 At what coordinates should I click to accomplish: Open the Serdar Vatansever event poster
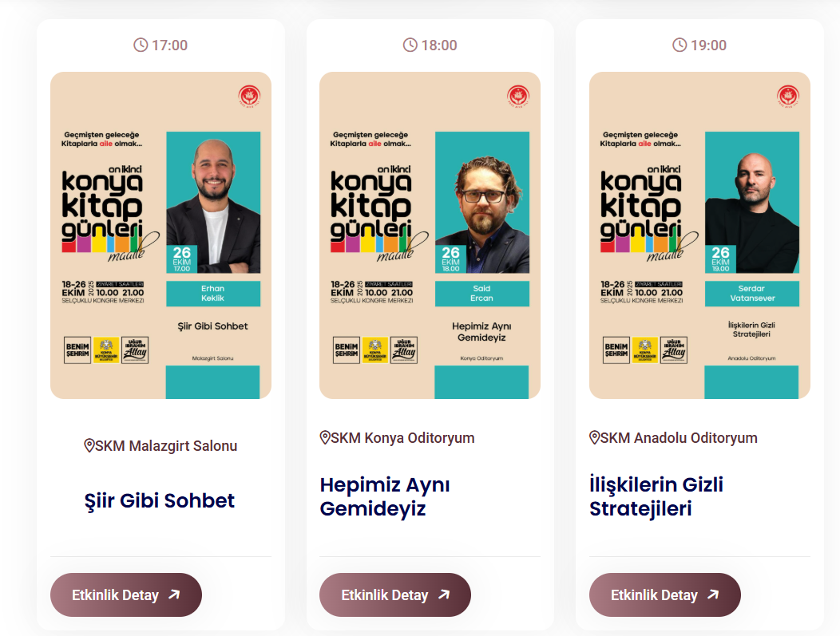click(x=699, y=235)
